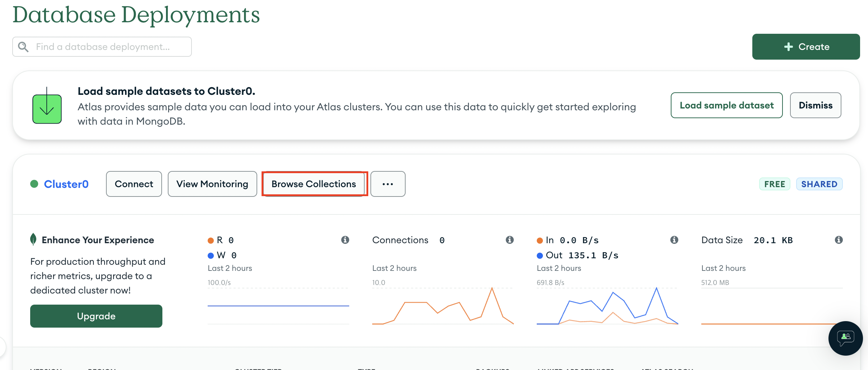Click the 'Connections 0' label
Image resolution: width=868 pixels, height=370 pixels.
coord(408,240)
